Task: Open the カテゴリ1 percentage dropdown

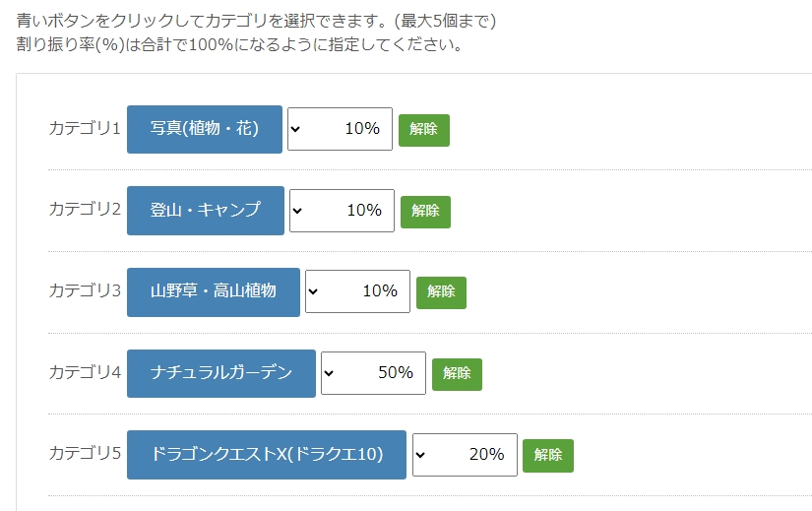Action: (x=340, y=129)
